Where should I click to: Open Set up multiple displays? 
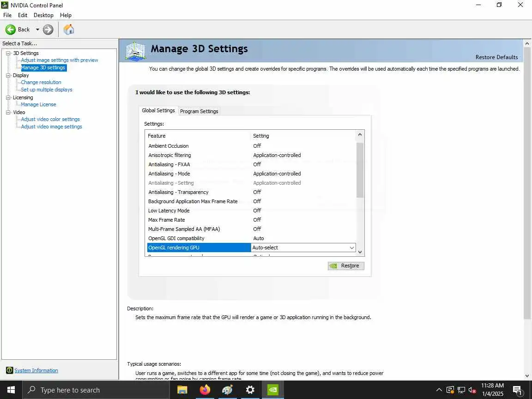pos(47,90)
